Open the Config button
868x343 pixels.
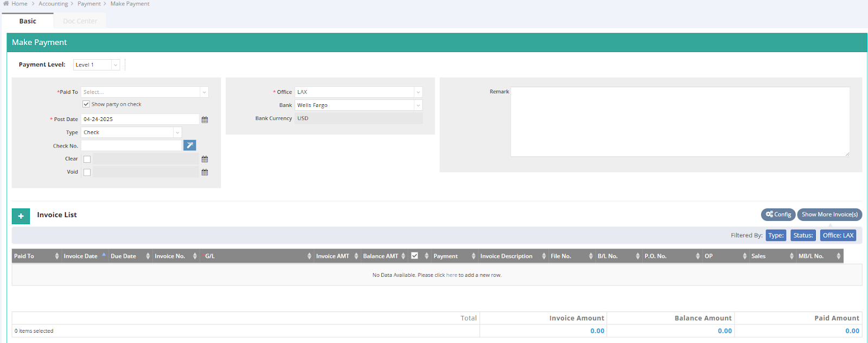tap(778, 214)
